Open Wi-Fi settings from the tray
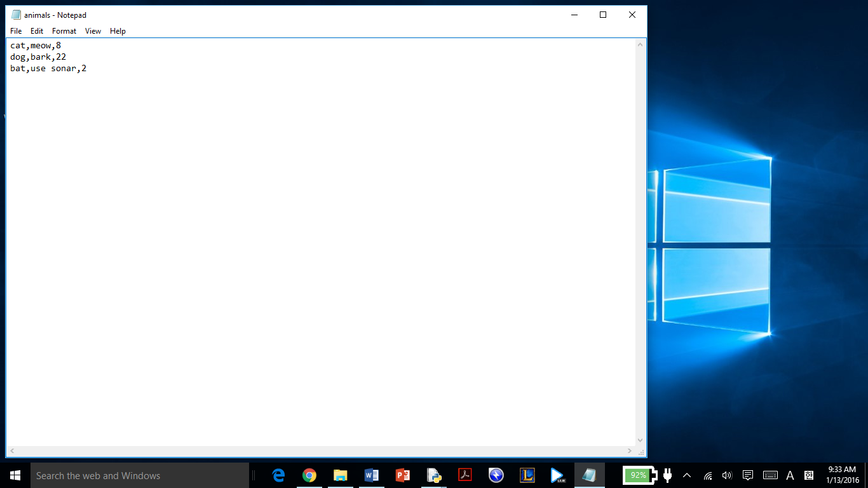The width and height of the screenshot is (868, 488). [707, 475]
